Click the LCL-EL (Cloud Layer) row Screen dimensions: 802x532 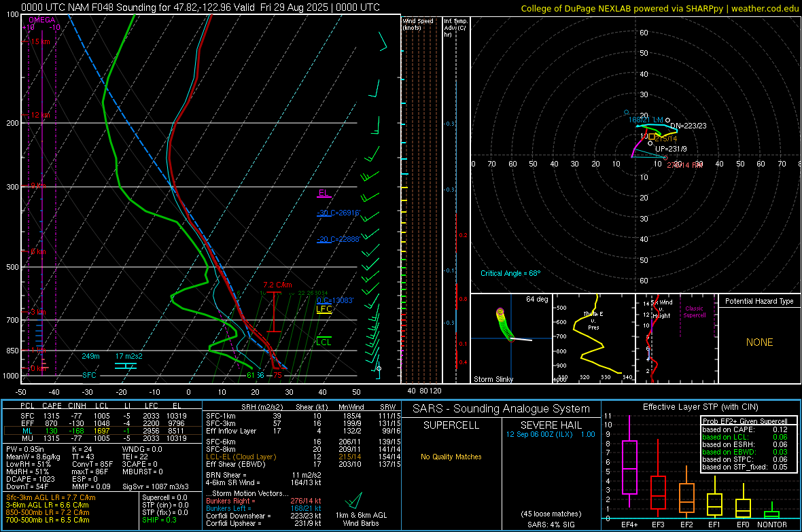(303, 457)
